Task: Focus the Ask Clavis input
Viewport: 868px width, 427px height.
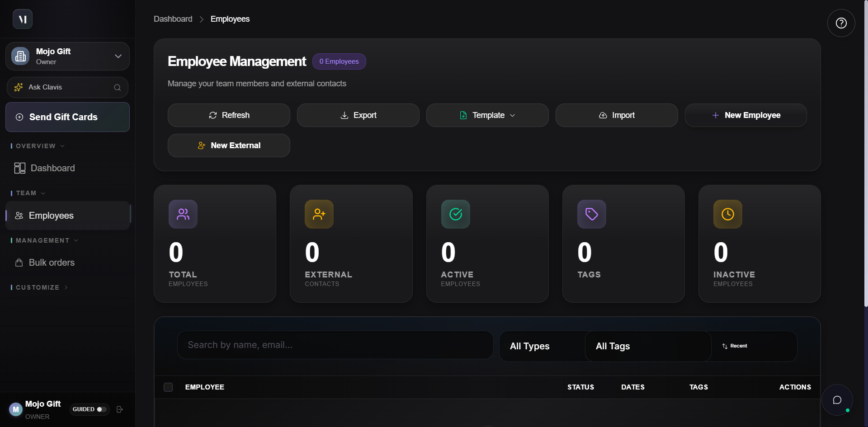Action: click(67, 87)
